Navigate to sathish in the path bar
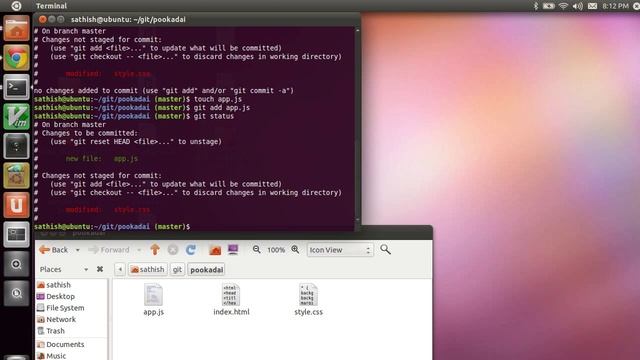Image resolution: width=640 pixels, height=360 pixels. [148, 269]
